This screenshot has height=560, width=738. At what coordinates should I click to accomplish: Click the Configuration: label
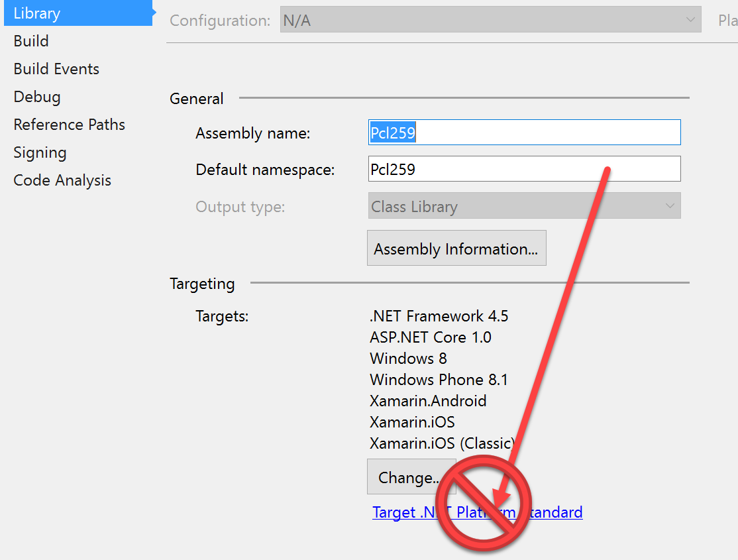pos(220,21)
